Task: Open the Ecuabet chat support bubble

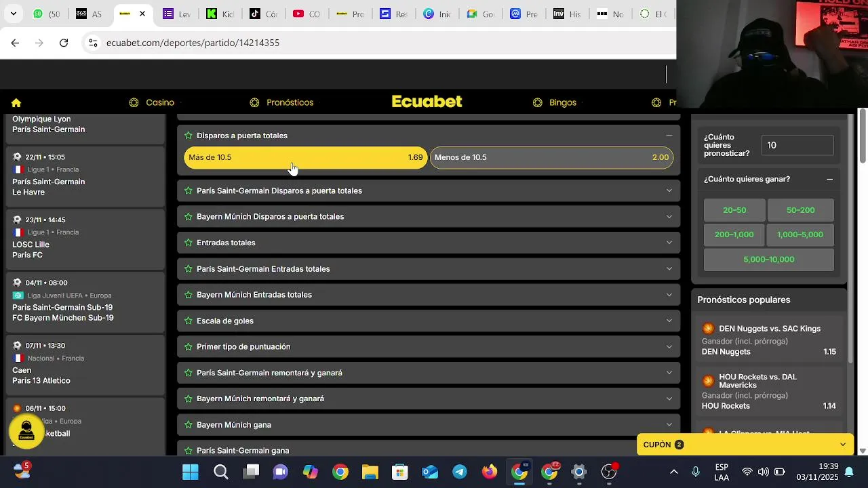Action: [26, 431]
